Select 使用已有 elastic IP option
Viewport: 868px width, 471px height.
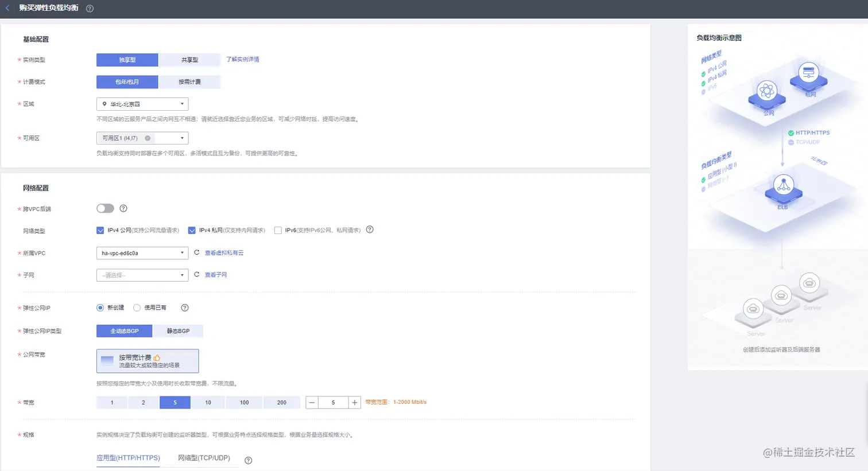tap(137, 308)
